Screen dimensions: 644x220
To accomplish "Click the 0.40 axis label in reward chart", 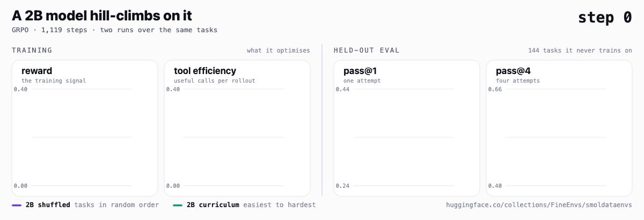I will click(21, 89).
